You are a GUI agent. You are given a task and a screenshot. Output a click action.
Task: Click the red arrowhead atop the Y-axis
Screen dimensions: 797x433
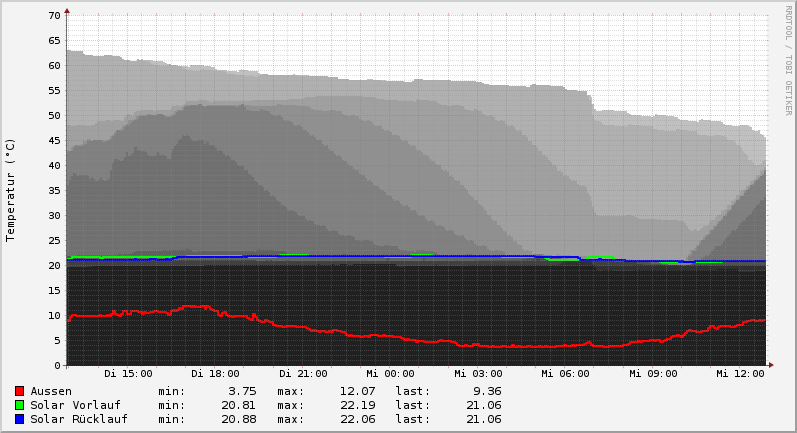[67, 11]
